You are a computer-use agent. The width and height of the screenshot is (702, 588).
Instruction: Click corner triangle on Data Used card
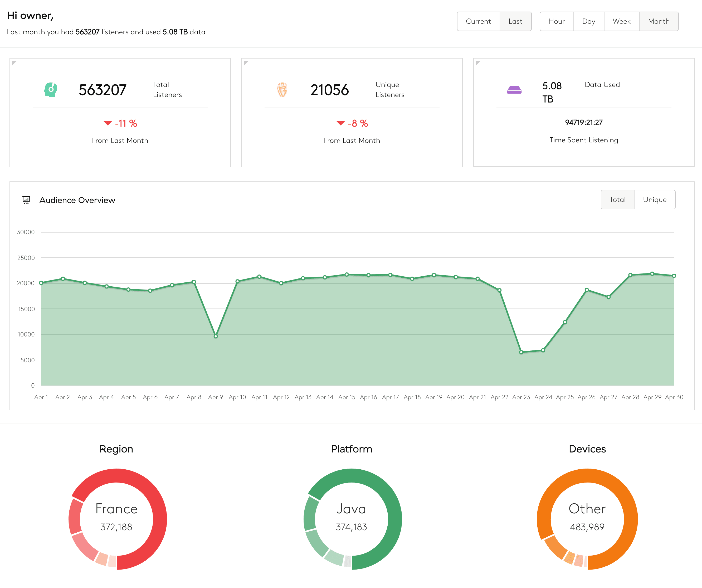coord(478,62)
